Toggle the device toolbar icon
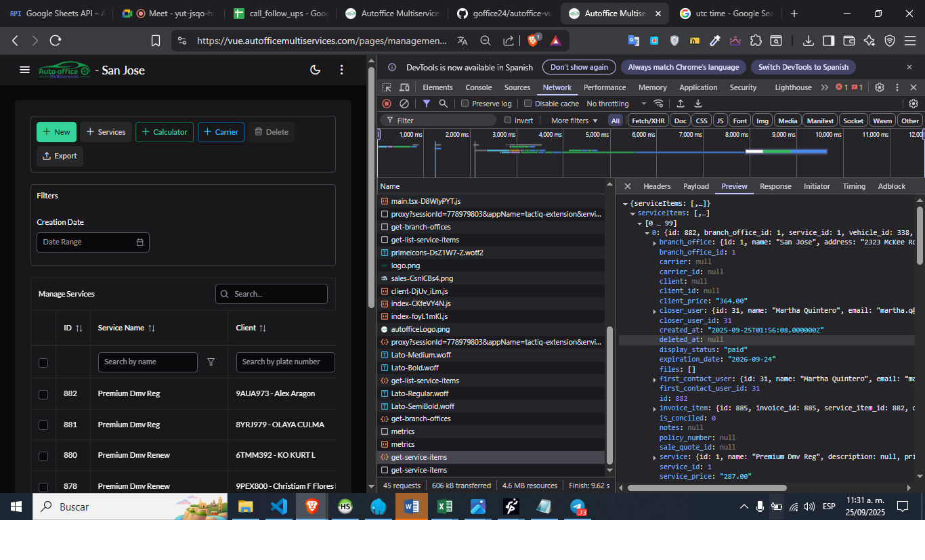This screenshot has height=560, width=925. pos(404,87)
